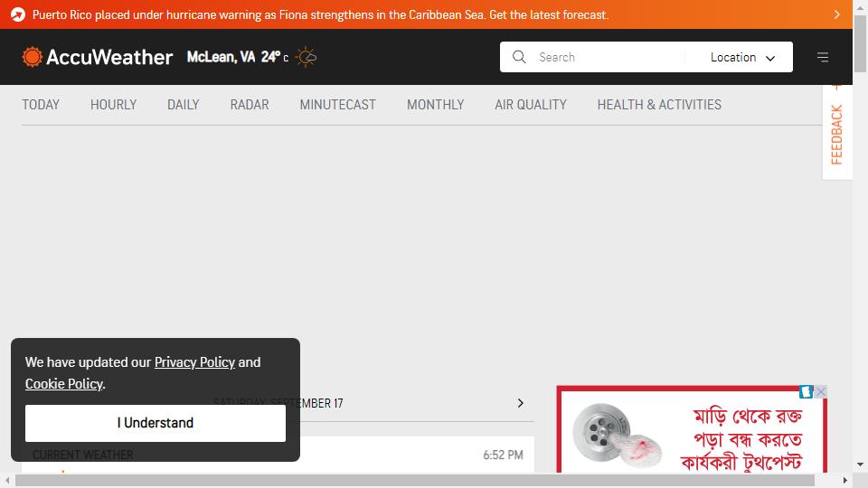Image resolution: width=868 pixels, height=488 pixels.
Task: Open the MINUTECAST tab
Action: coord(337,105)
